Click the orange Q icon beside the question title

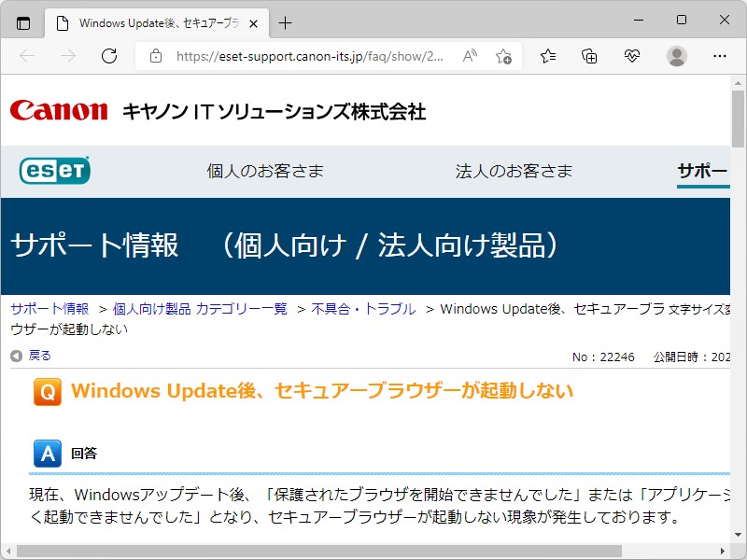tap(47, 391)
